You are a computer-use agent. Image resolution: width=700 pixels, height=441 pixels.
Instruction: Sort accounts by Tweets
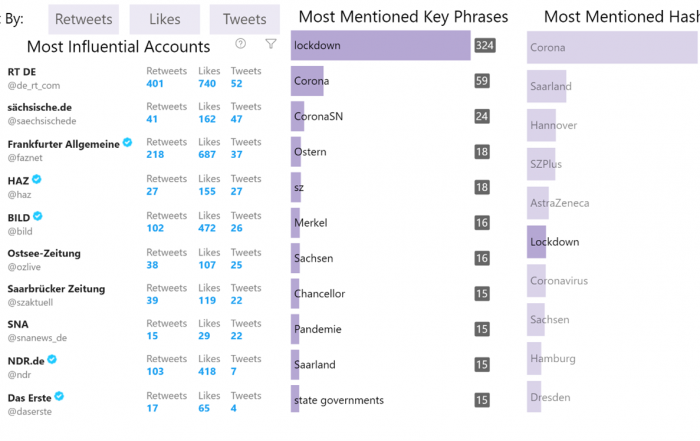pos(245,19)
